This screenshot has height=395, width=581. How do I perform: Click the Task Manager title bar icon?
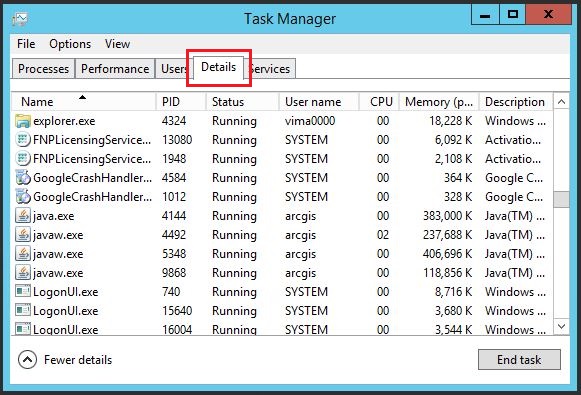coord(20,19)
